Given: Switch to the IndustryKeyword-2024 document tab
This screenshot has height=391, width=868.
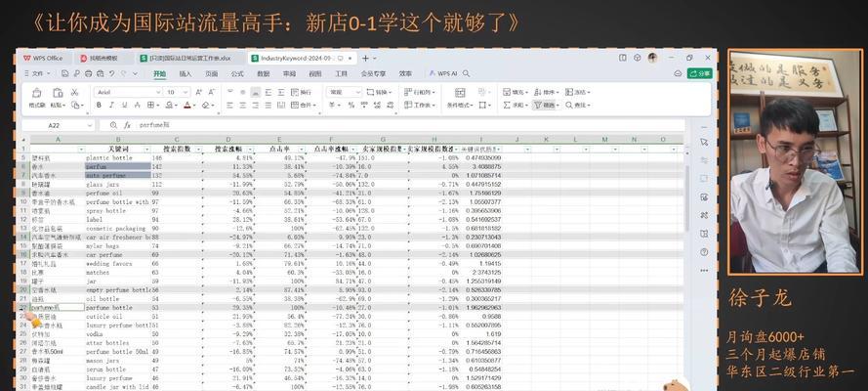Looking at the screenshot, I should 300,58.
